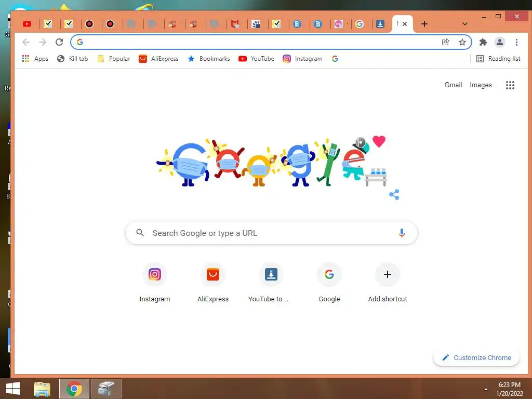Switch to the pink circle icon tab

(x=339, y=24)
